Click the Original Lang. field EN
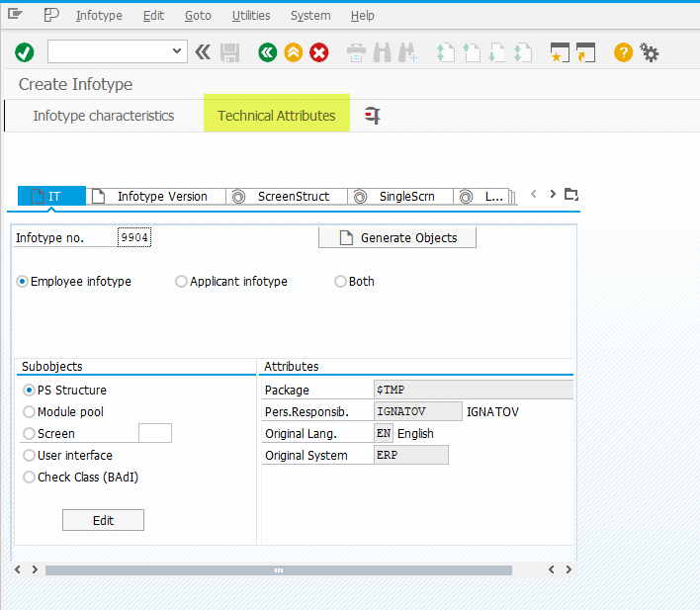The width and height of the screenshot is (700, 610). click(384, 433)
